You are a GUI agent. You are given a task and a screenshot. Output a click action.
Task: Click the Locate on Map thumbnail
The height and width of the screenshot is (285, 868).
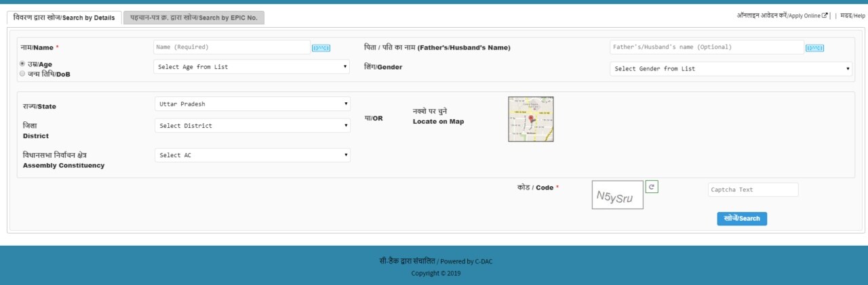[531, 119]
